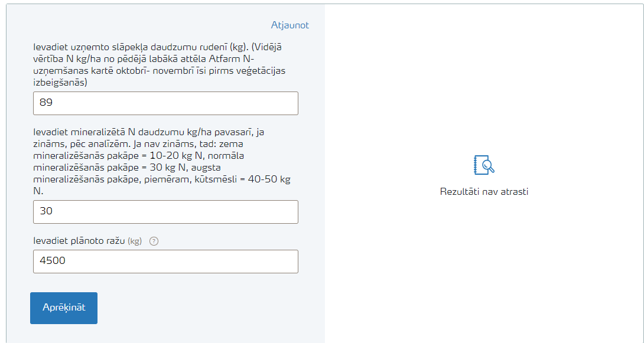Click the "Ievadiet plānoto ražu" label

click(x=79, y=241)
